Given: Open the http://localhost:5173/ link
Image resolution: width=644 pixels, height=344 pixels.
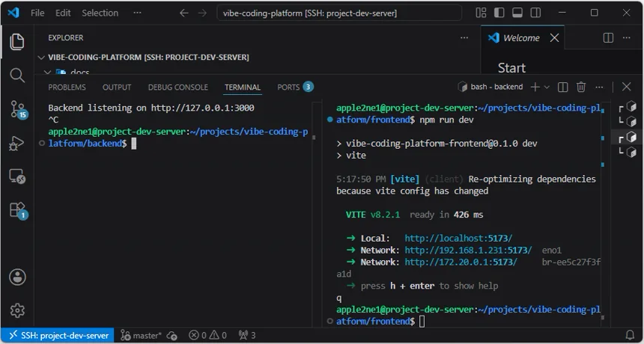Looking at the screenshot, I should click(x=458, y=239).
